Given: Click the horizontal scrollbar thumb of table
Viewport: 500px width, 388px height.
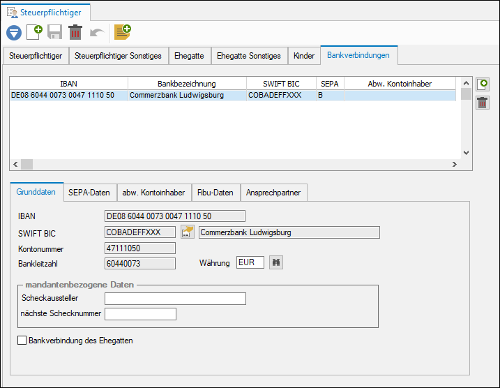Looking at the screenshot, I should tap(27, 164).
